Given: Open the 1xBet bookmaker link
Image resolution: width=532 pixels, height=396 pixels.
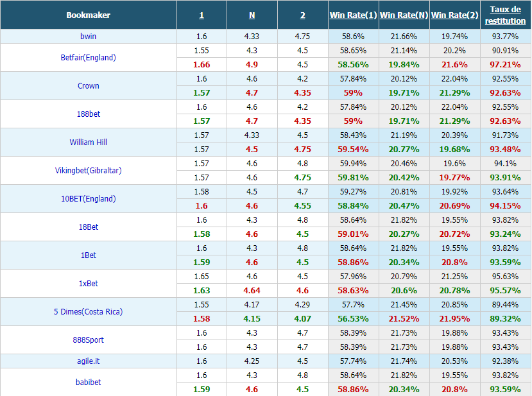Looking at the screenshot, I should pos(88,283).
